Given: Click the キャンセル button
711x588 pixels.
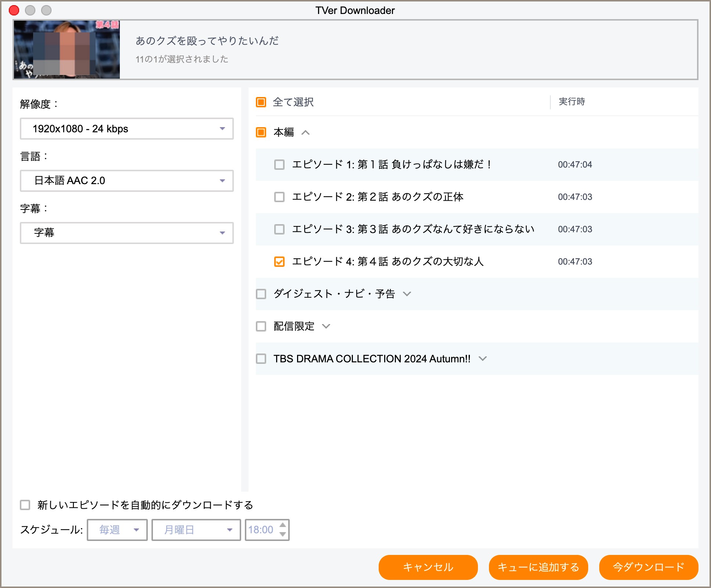Looking at the screenshot, I should (x=428, y=567).
